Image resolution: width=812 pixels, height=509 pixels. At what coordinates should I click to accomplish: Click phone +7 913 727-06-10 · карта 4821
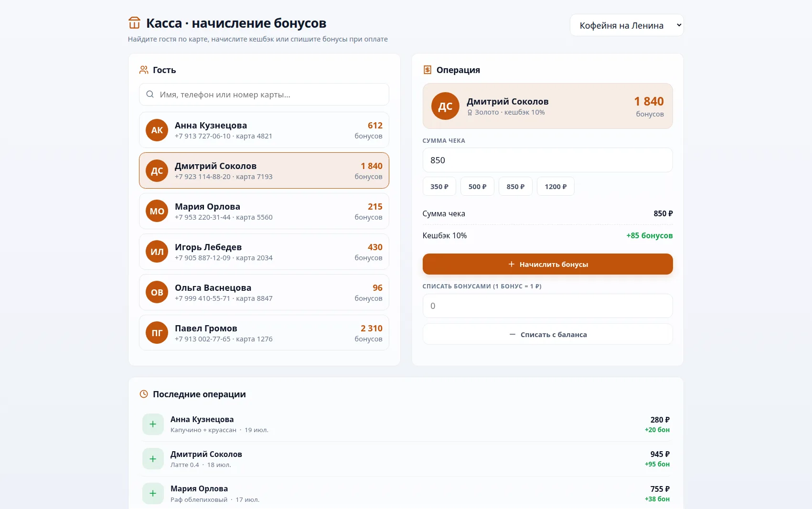pyautogui.click(x=224, y=136)
